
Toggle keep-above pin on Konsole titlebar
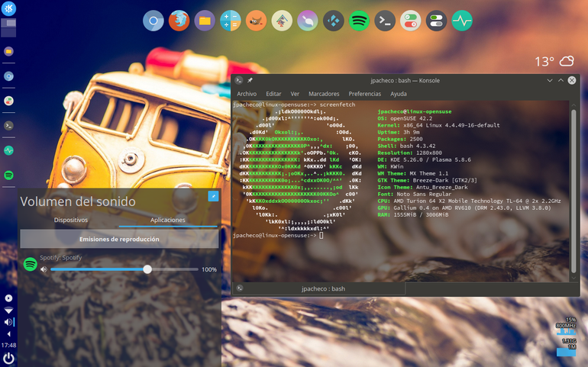point(250,80)
